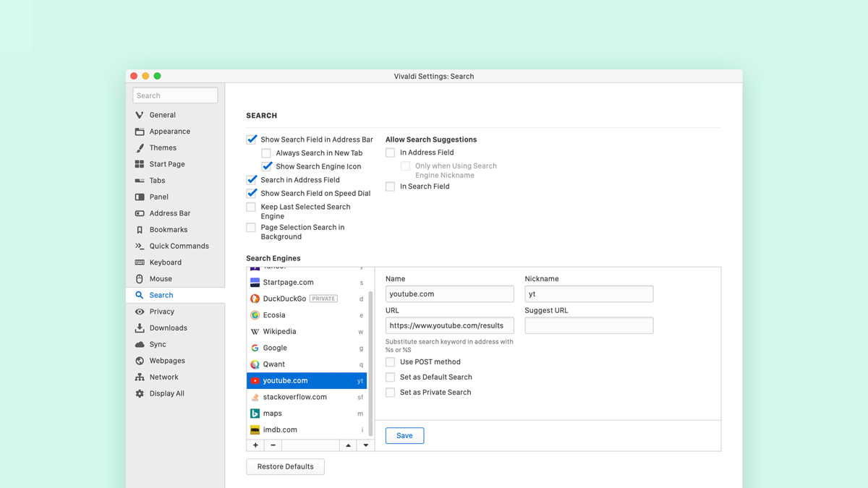Click the Address Bar icon in sidebar
The width and height of the screenshot is (868, 488).
pos(140,213)
